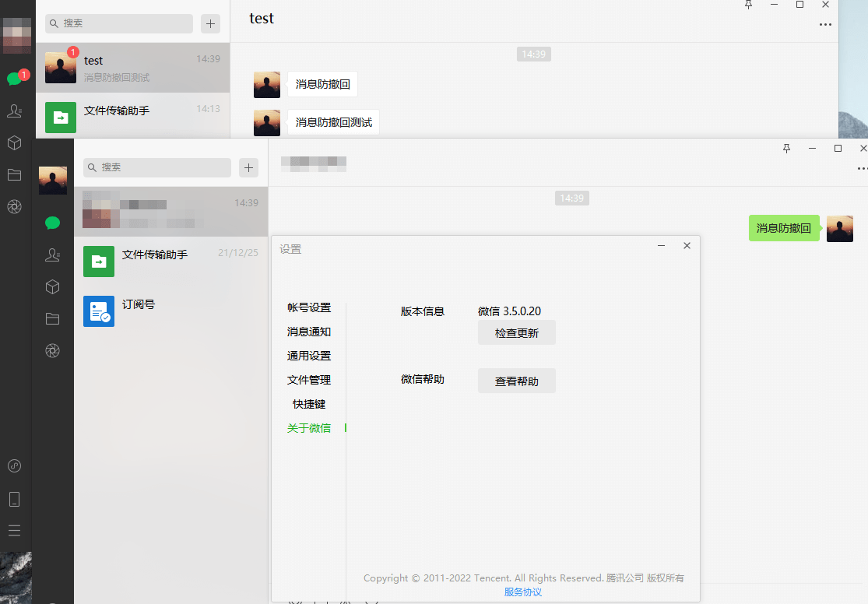The image size is (868, 604).
Task: Click the Mini Programs icon in left sidebar
Action: click(x=14, y=466)
